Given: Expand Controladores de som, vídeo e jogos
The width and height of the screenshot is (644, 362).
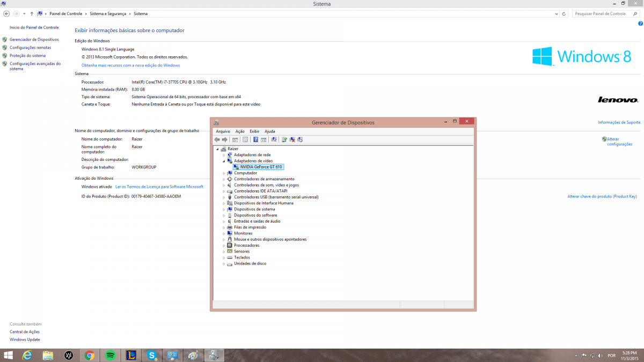Looking at the screenshot, I should point(224,185).
